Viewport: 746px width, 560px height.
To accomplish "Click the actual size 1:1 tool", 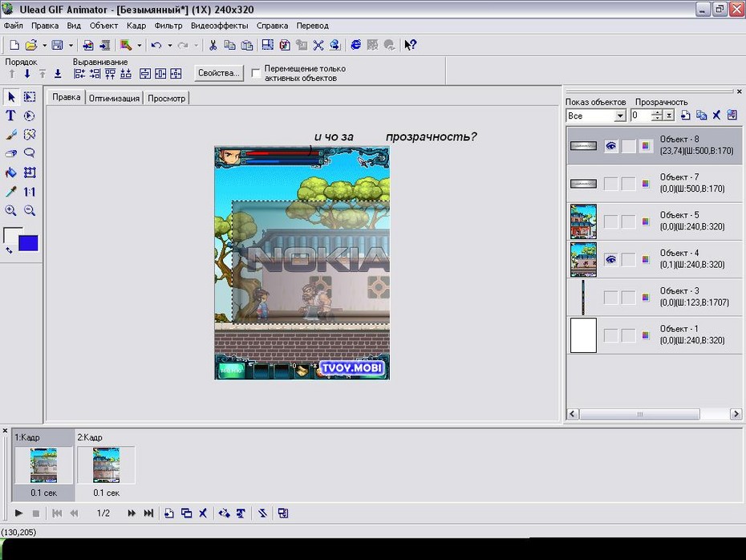I will tap(30, 191).
